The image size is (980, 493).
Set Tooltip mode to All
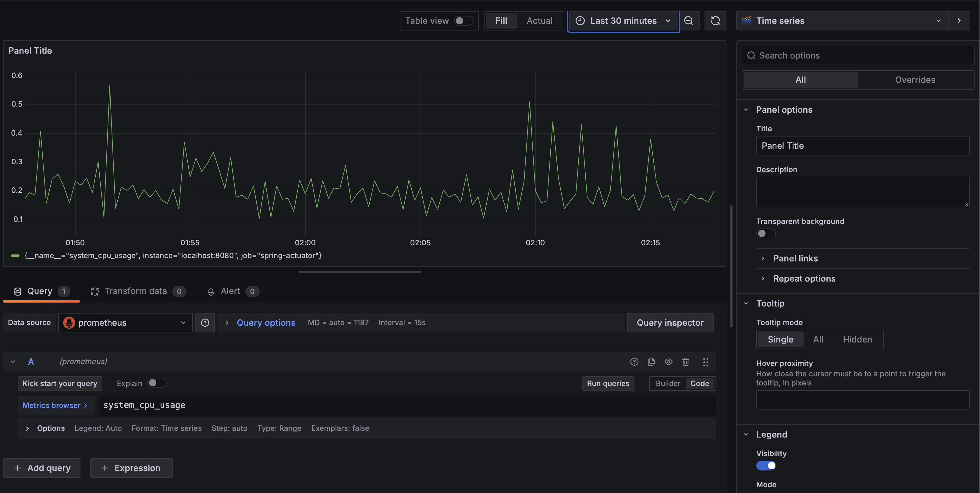click(x=818, y=339)
